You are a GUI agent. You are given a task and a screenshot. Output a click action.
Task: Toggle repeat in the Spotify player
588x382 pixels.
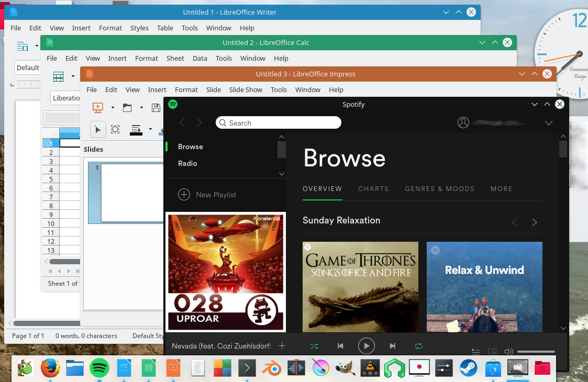[x=419, y=346]
